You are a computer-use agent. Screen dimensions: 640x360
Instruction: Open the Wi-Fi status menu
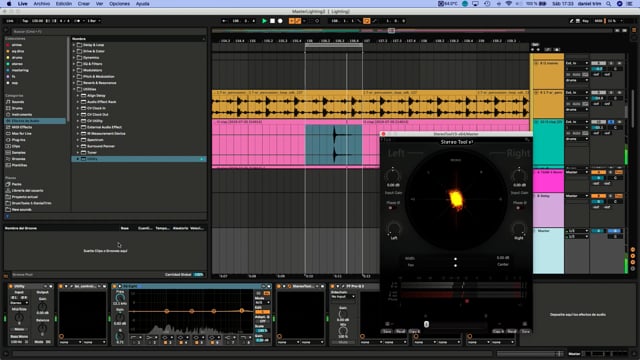point(509,4)
